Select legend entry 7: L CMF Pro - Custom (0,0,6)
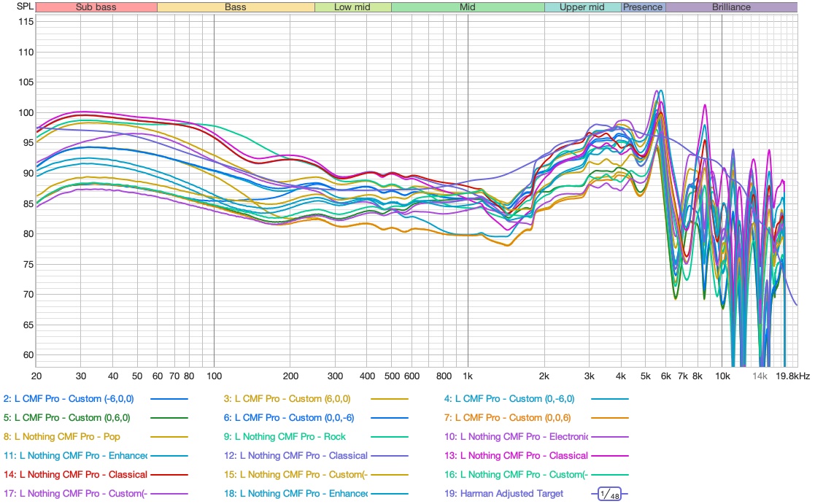Viewport: 815px width, 504px height. click(507, 418)
